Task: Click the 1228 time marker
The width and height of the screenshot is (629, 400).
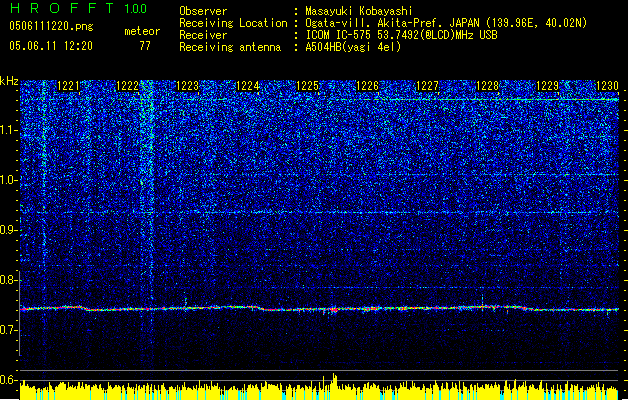Action: click(x=487, y=86)
